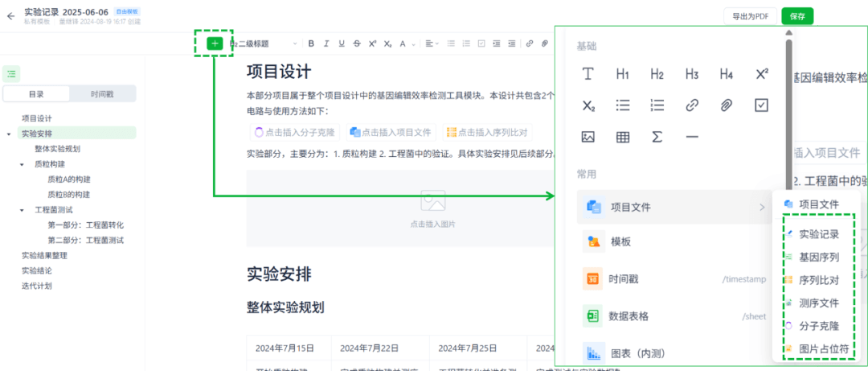Select 模板 in the 常用 list
The width and height of the screenshot is (868, 371).
coord(674,241)
